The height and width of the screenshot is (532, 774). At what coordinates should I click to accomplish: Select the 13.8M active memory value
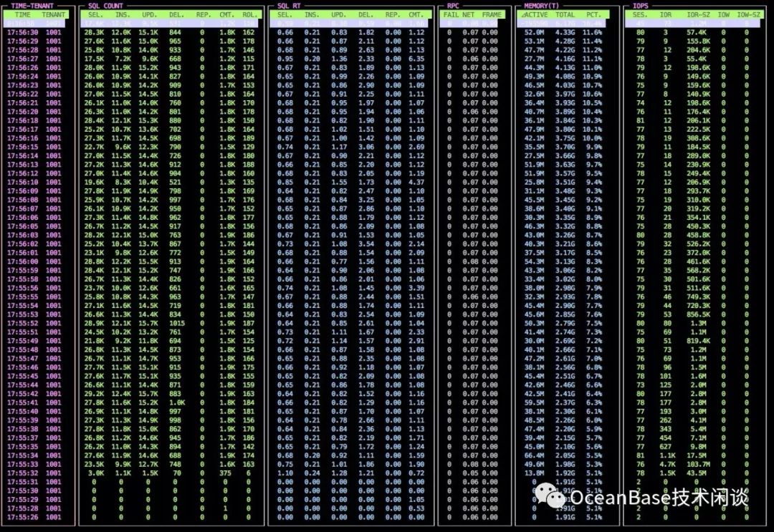tap(534, 473)
